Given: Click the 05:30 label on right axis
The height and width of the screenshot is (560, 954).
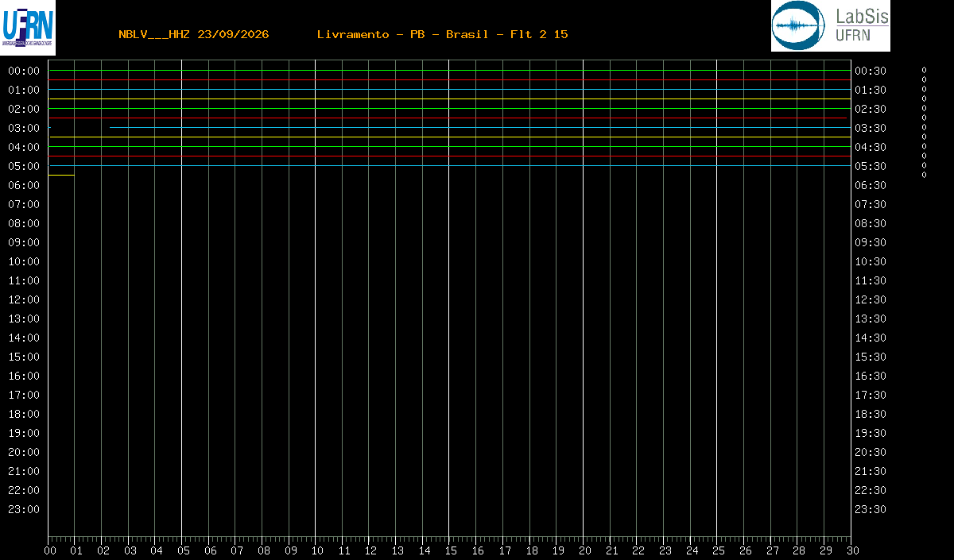Looking at the screenshot, I should [x=871, y=166].
